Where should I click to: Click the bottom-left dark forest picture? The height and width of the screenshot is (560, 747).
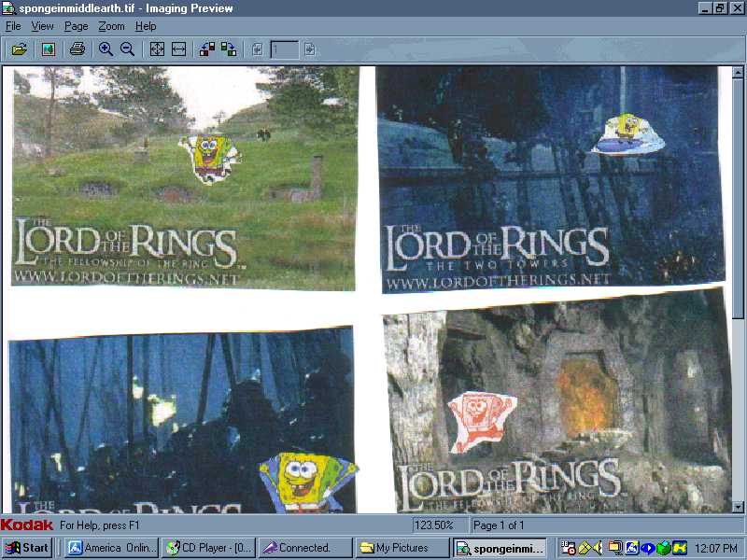(182, 421)
